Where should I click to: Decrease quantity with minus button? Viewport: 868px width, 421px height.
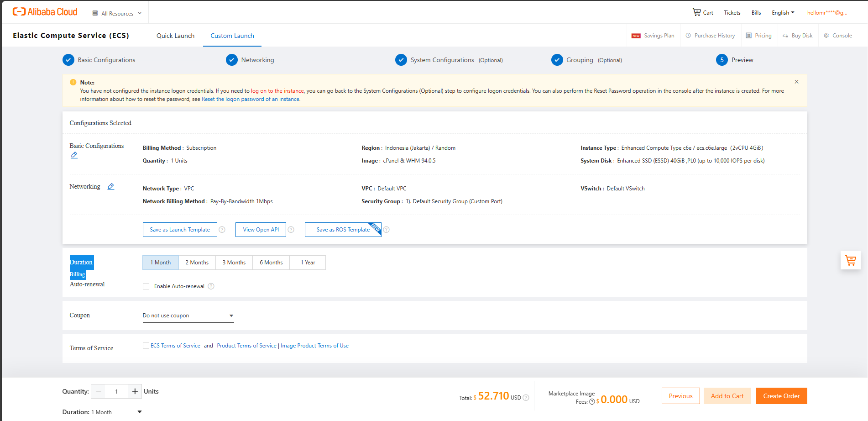coord(98,391)
